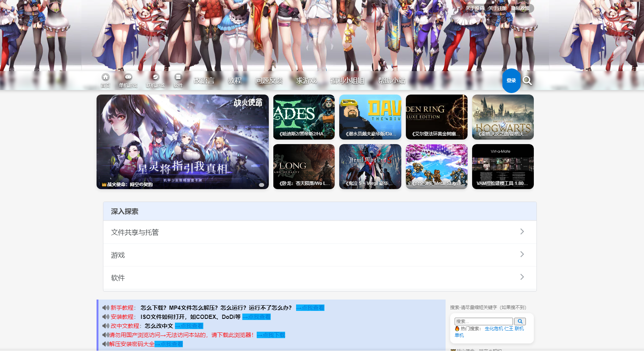The width and height of the screenshot is (644, 351).
Task: Open the 单机游戏 gamepad icon
Action: click(x=128, y=77)
